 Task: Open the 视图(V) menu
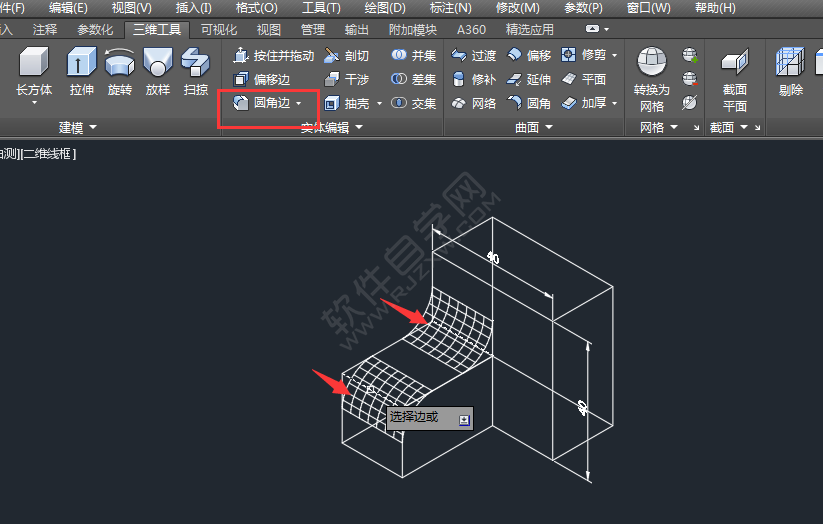click(x=131, y=8)
